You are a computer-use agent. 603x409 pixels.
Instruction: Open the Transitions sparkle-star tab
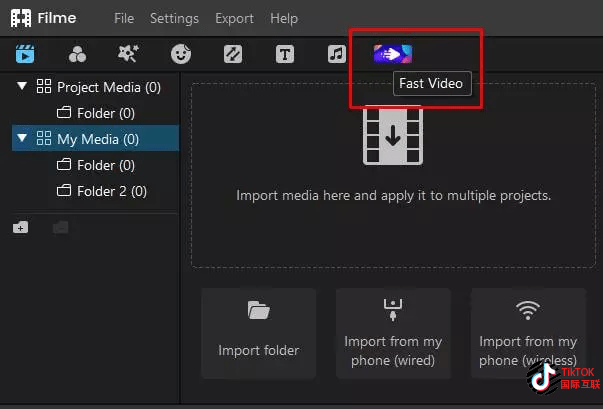point(128,54)
